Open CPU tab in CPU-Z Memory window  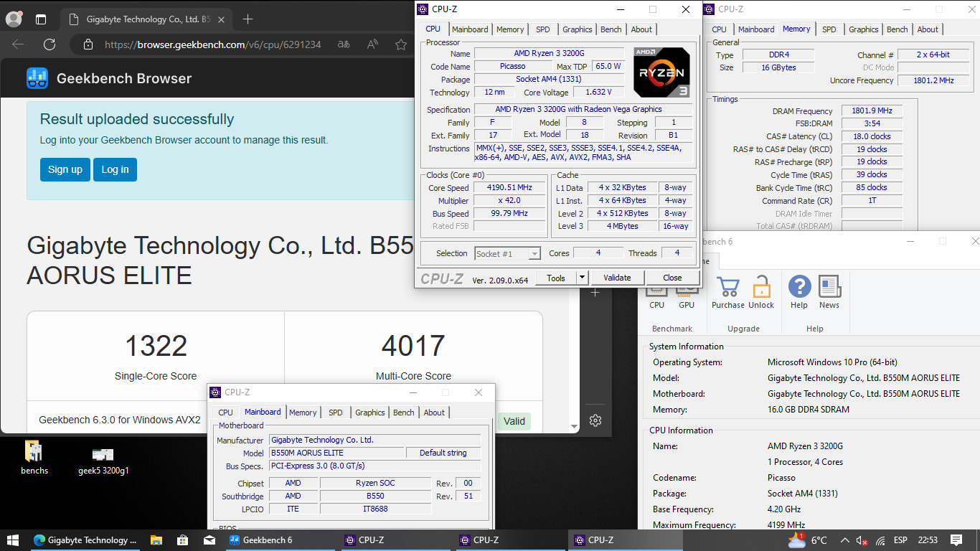(719, 29)
